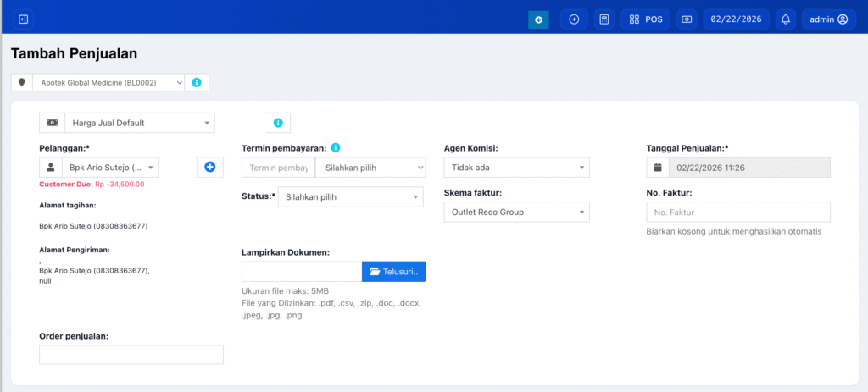Open the calculator icon in header
Screen dimensions: 868x392
604,19
